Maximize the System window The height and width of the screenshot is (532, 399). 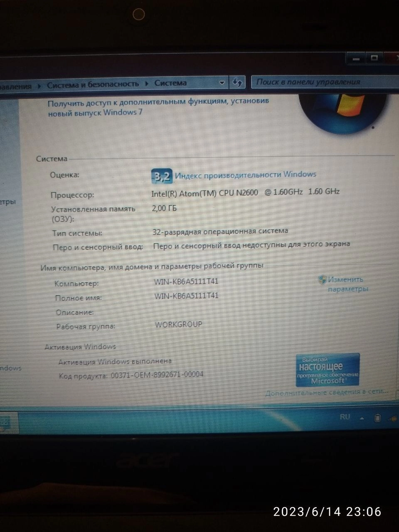coord(374,58)
